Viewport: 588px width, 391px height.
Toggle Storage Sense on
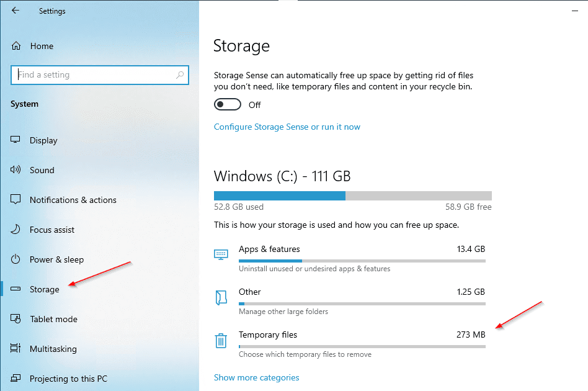(x=228, y=104)
